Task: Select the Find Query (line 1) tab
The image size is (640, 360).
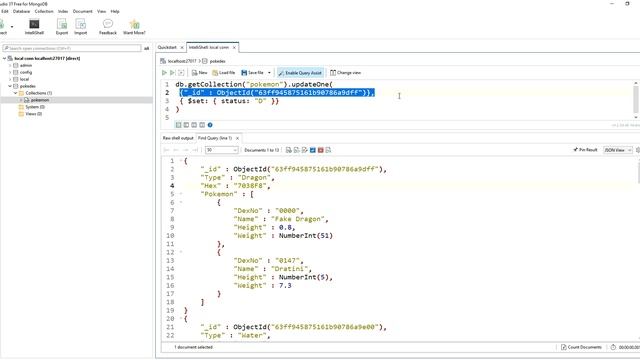Action: click(x=215, y=138)
